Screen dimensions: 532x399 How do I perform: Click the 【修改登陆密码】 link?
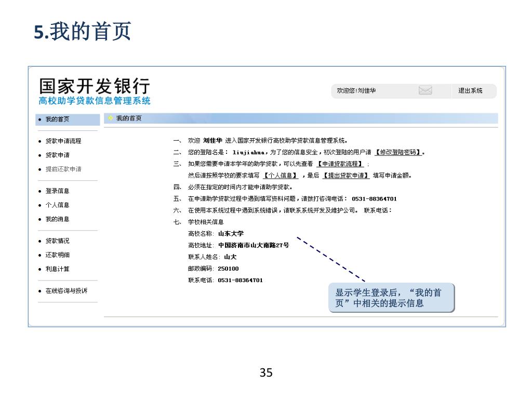click(398, 152)
